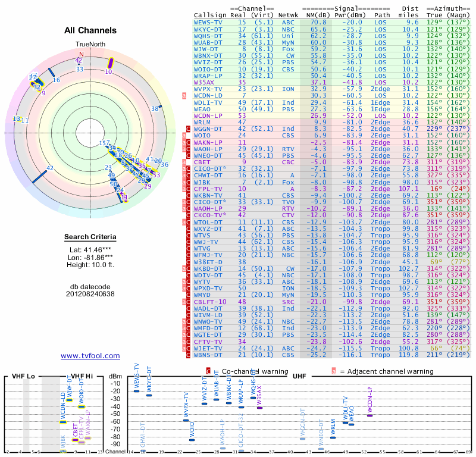This screenshot has width=476, height=457.
Task: Click the Pwr(dBm) column header
Action: point(350,15)
